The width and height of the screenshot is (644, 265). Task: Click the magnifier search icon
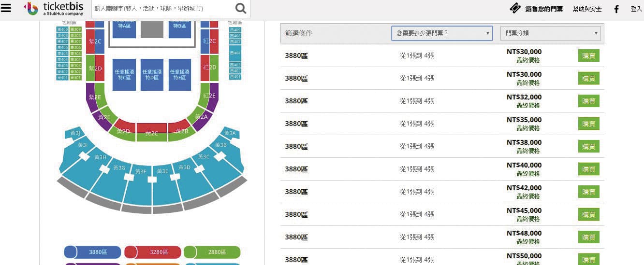click(x=240, y=9)
